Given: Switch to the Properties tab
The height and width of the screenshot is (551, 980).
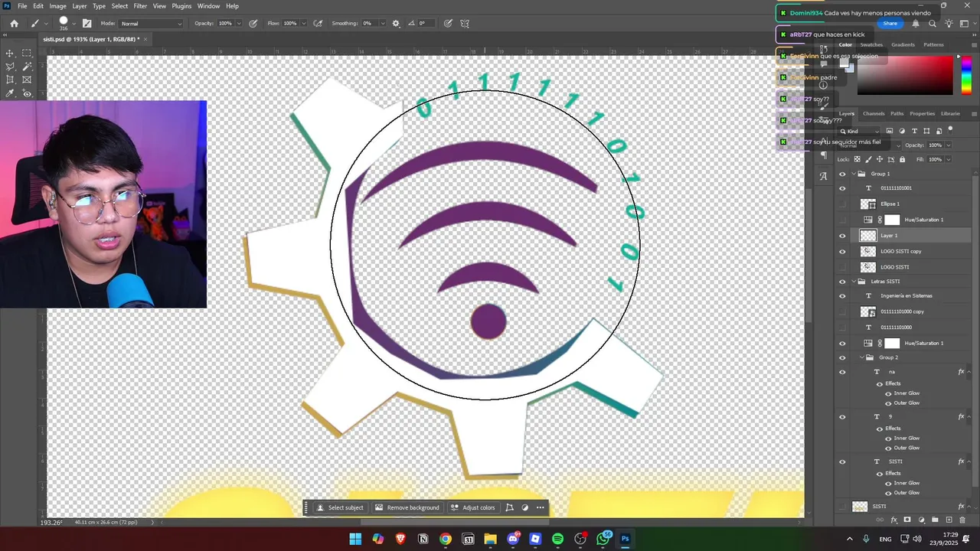Looking at the screenshot, I should [922, 113].
